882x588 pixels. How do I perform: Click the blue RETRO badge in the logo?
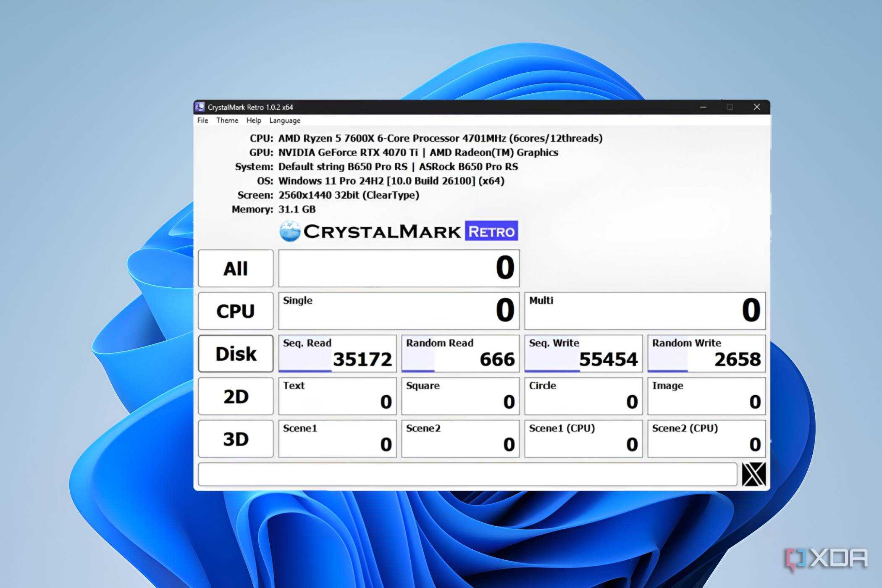point(491,231)
